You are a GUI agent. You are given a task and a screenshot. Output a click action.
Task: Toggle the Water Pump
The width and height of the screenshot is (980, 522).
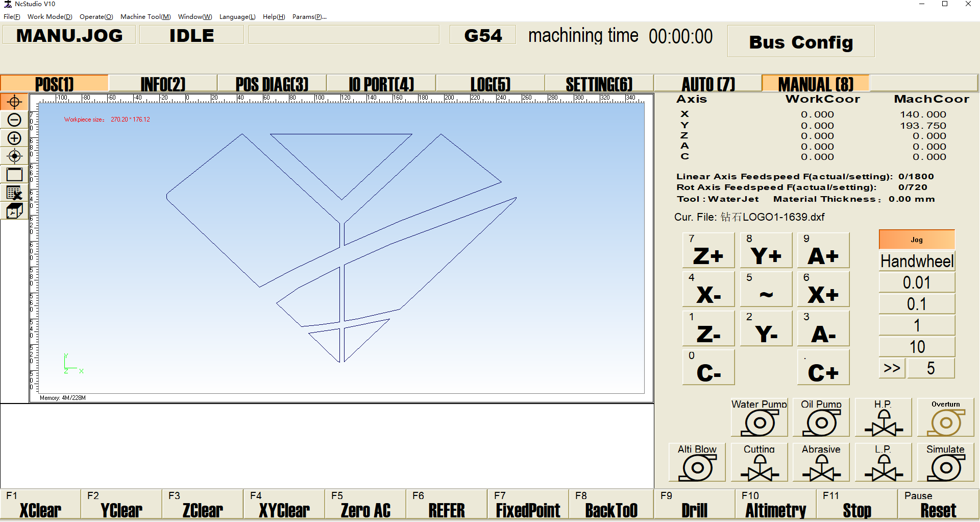click(759, 417)
